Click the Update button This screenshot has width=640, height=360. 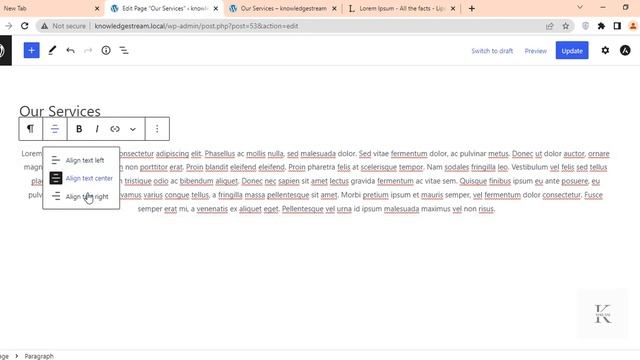tap(572, 50)
